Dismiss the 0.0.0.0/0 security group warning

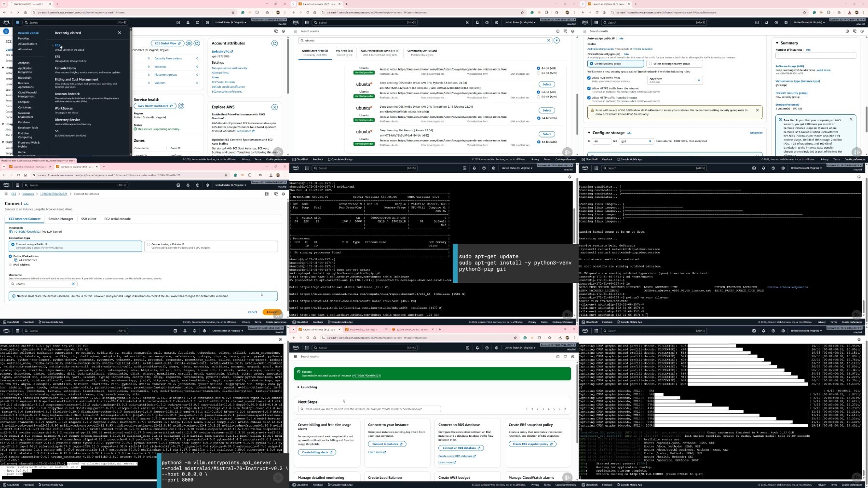tap(757, 110)
